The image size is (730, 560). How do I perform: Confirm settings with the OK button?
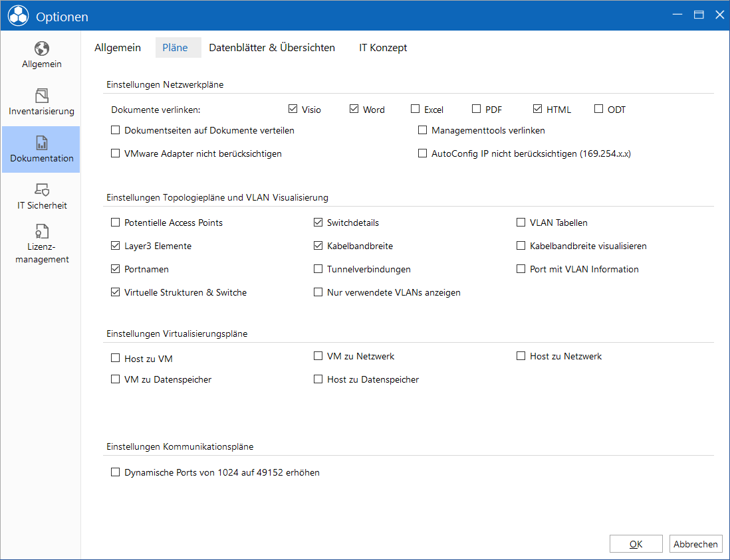pos(636,543)
